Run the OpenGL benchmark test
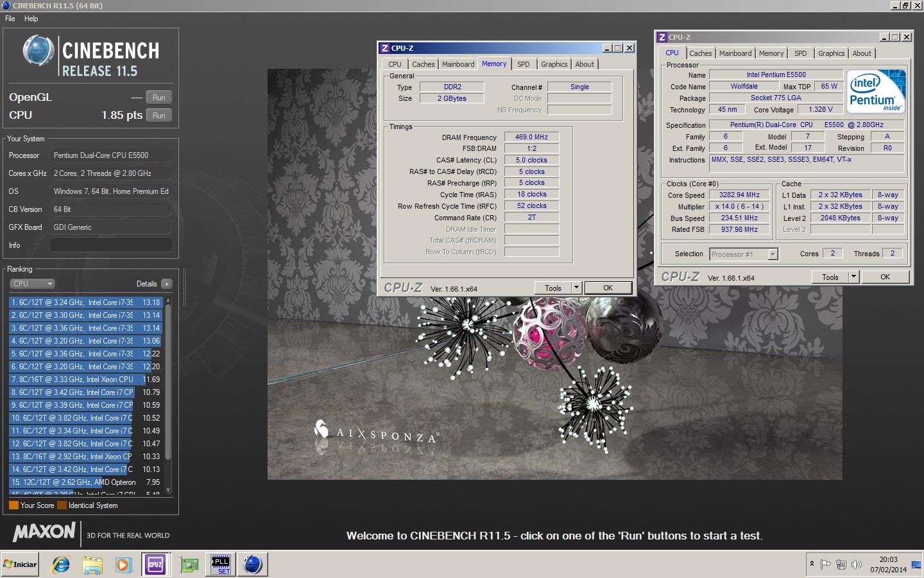The image size is (924, 578). point(159,98)
